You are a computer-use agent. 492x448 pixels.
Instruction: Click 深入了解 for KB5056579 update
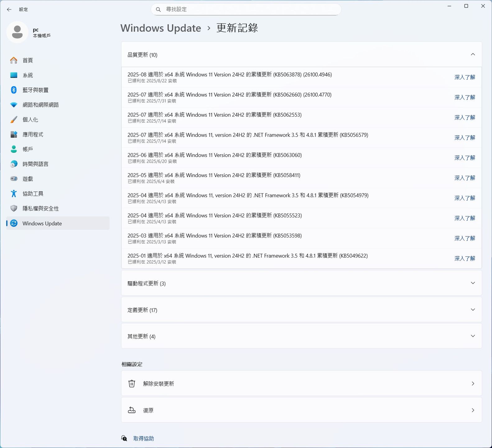[x=465, y=138]
